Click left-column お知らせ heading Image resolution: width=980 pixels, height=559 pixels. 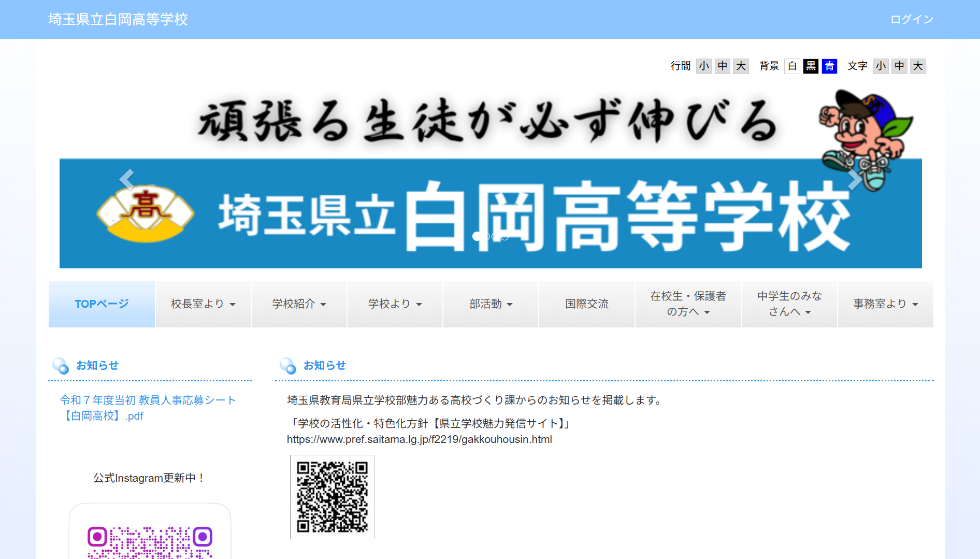pos(97,365)
